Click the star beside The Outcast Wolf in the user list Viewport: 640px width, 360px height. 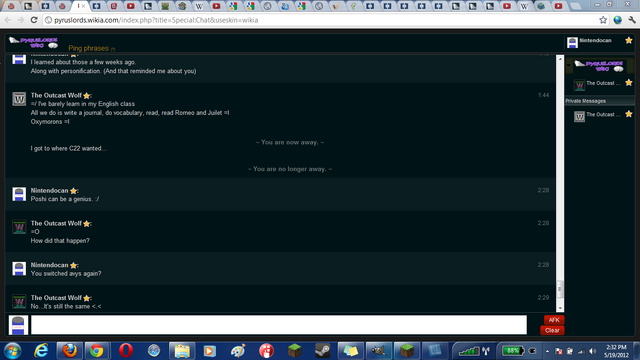[629, 83]
